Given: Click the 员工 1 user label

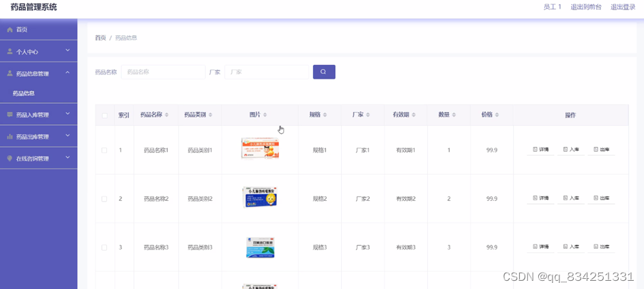Looking at the screenshot, I should (553, 7).
